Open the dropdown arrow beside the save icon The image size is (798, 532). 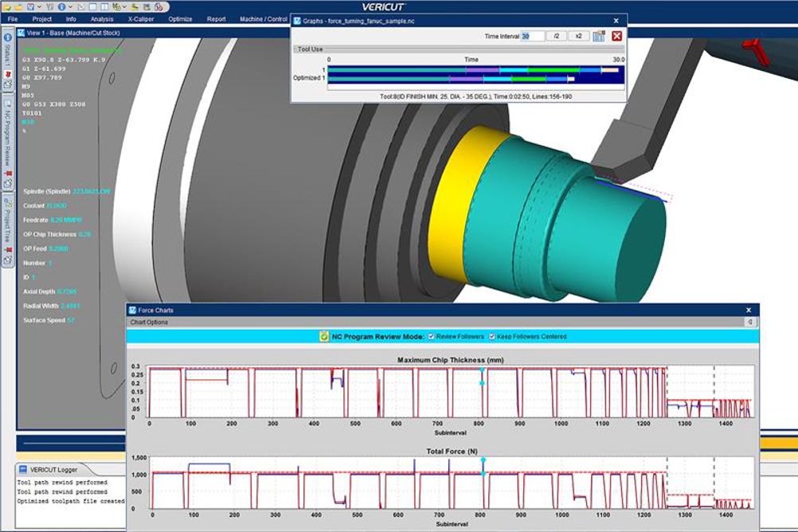point(39,7)
